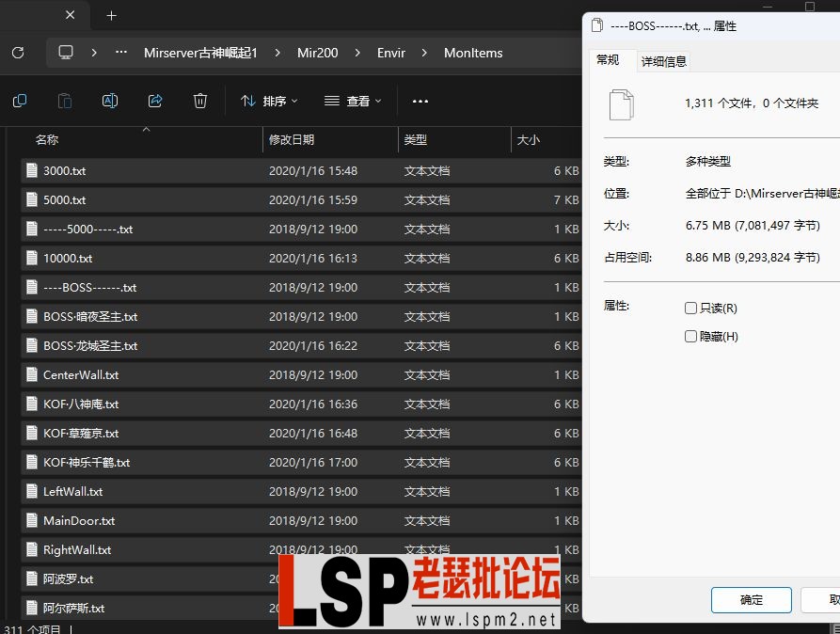The image size is (840, 634).
Task: Click date 2020/1/16 16:13 cell
Action: 313,258
